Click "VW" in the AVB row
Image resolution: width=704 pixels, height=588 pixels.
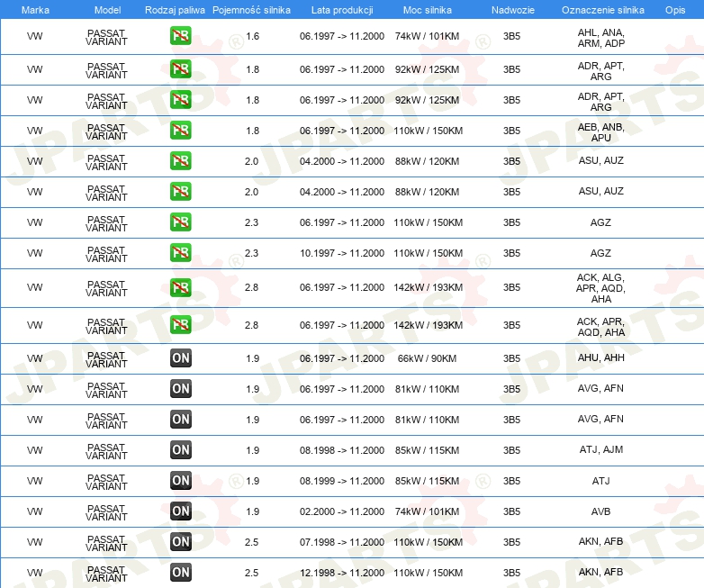point(34,511)
